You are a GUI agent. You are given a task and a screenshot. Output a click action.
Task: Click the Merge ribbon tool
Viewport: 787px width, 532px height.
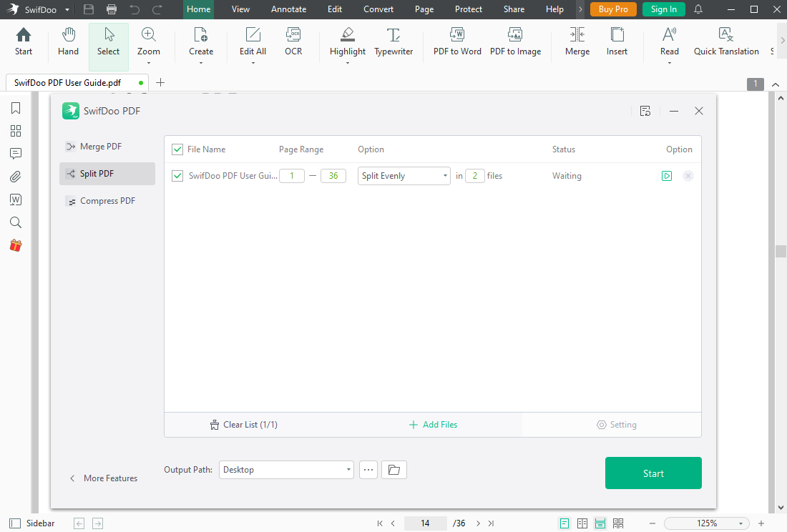coord(577,41)
